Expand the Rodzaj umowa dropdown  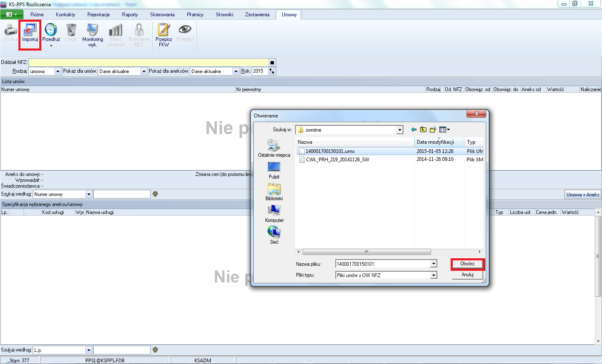(58, 71)
